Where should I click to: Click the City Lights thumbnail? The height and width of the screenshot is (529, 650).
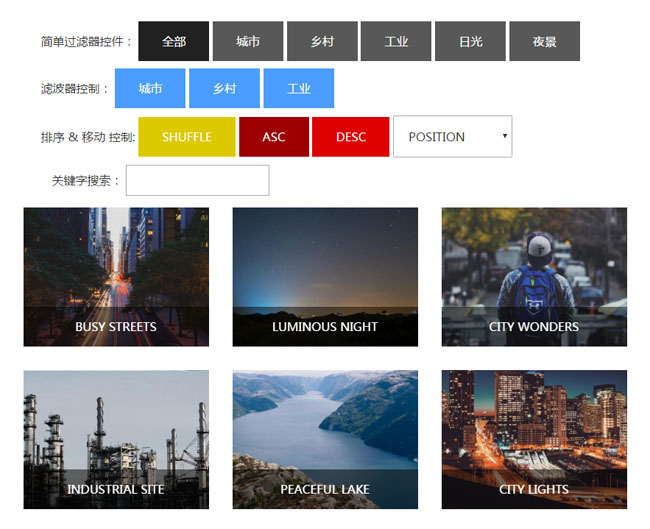[x=534, y=439]
